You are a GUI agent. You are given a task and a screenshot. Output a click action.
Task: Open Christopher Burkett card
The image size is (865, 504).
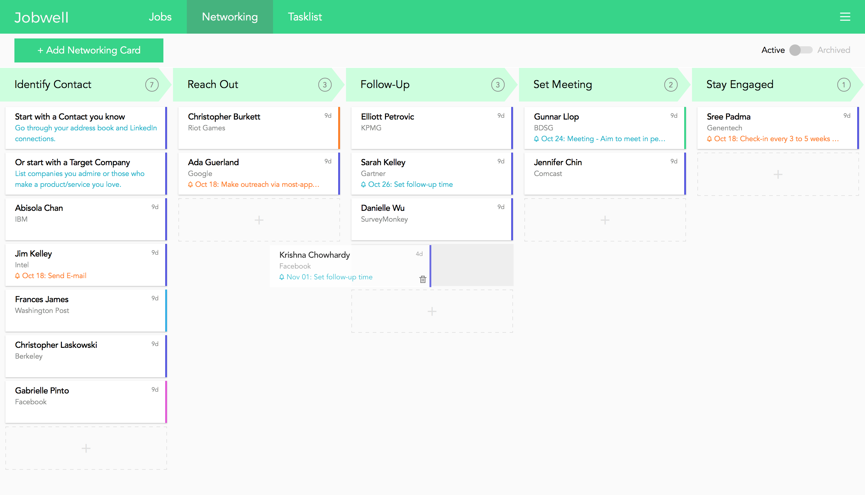click(x=259, y=128)
